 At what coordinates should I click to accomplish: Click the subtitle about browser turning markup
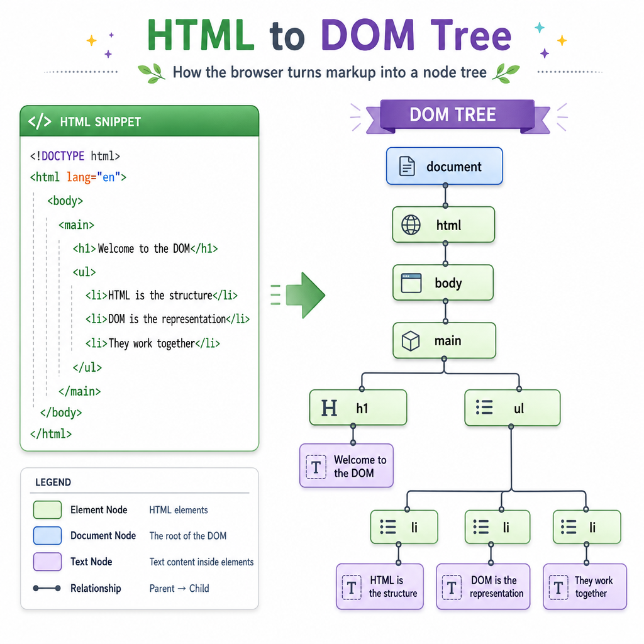[x=330, y=72]
